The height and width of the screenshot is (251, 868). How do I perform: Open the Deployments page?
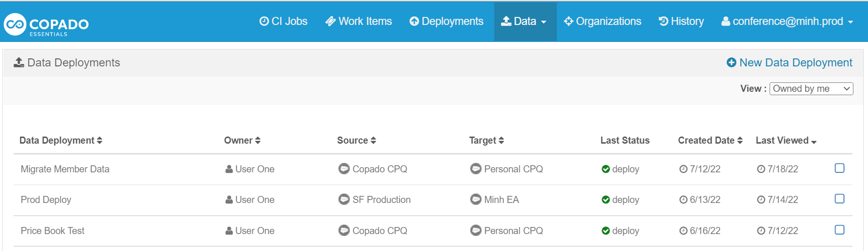[446, 21]
